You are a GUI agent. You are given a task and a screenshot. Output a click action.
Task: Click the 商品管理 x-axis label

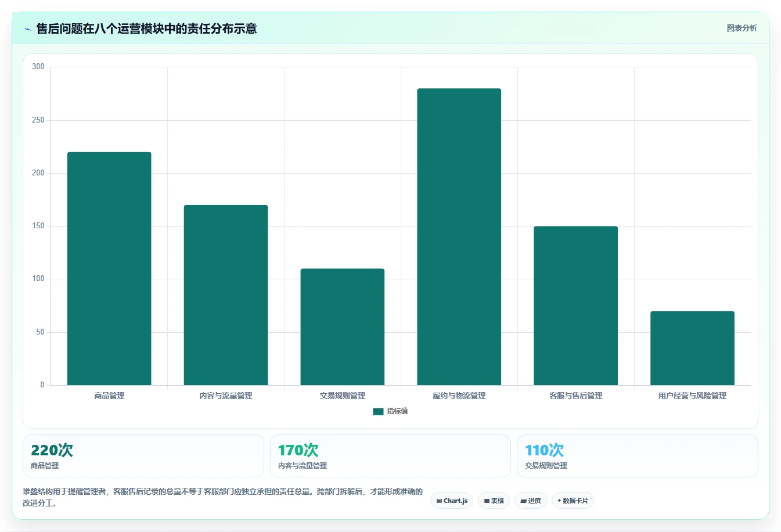tap(109, 396)
